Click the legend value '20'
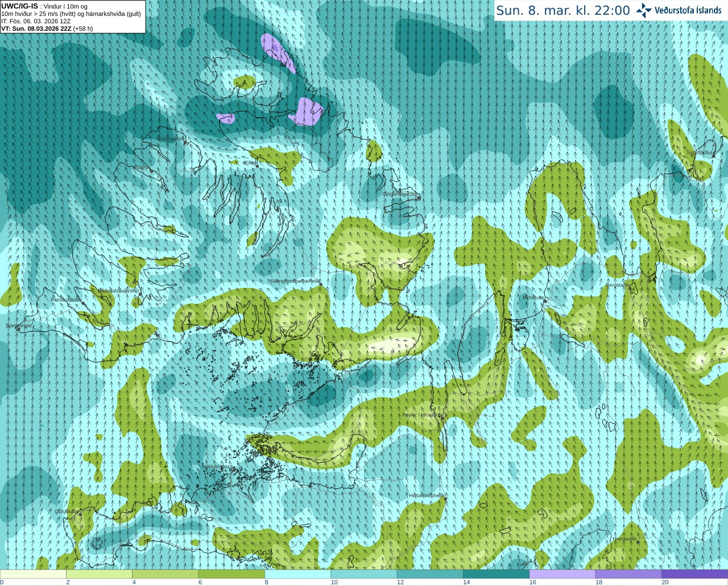Viewport: 728px width, 586px height. point(665,582)
